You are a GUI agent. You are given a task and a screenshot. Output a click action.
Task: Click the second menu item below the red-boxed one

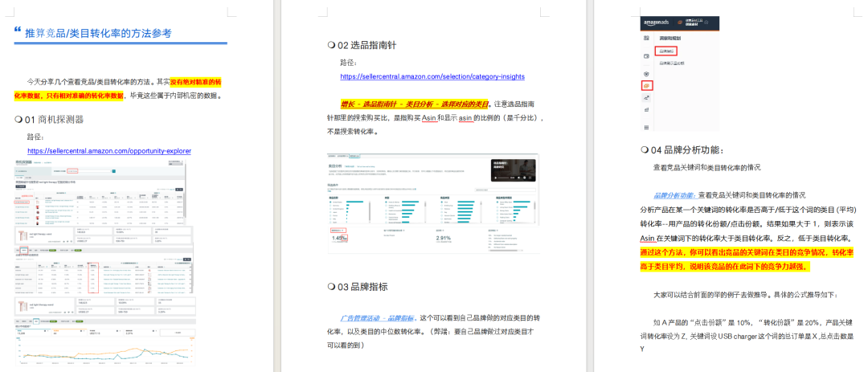tap(672, 63)
